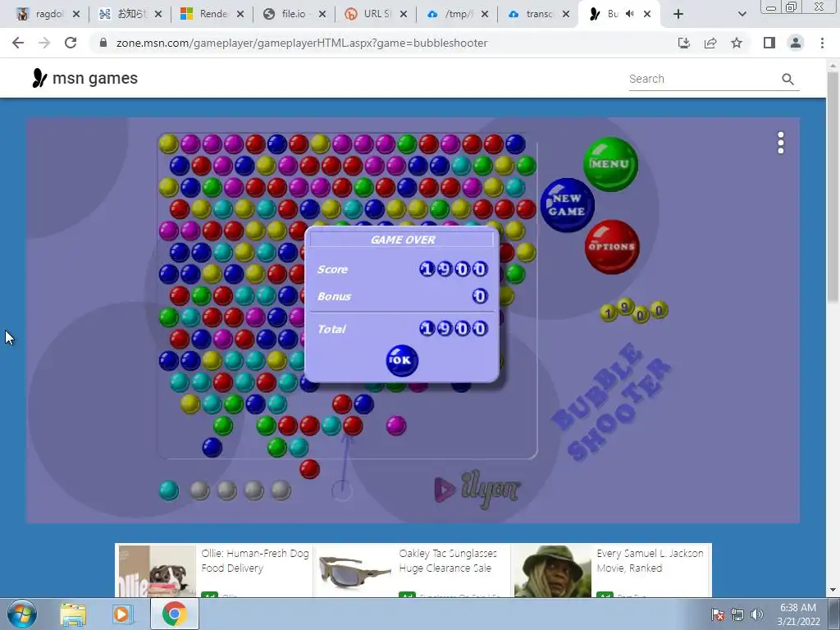Viewport: 840px width, 630px height.
Task: Switch to the URL Shortener tab
Action: click(x=376, y=14)
